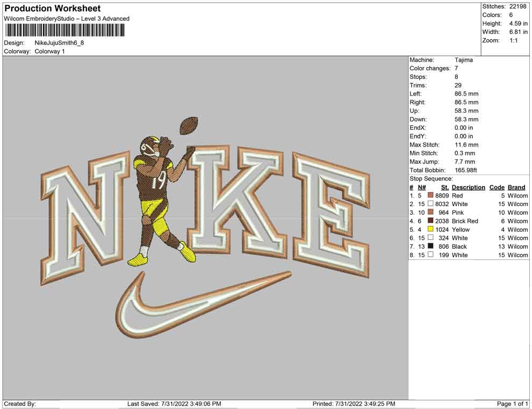Click the Min Stitch value '0.3 mm'
Screen dimensions: 532x409
(465, 153)
